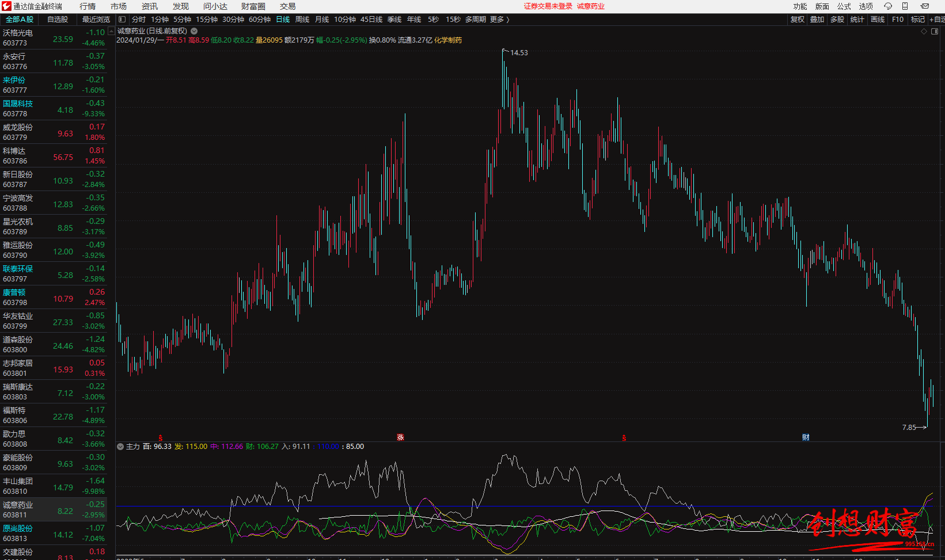Screen dimensions: 945x560
Task: Switch to the 自选股 tab
Action: 58,20
